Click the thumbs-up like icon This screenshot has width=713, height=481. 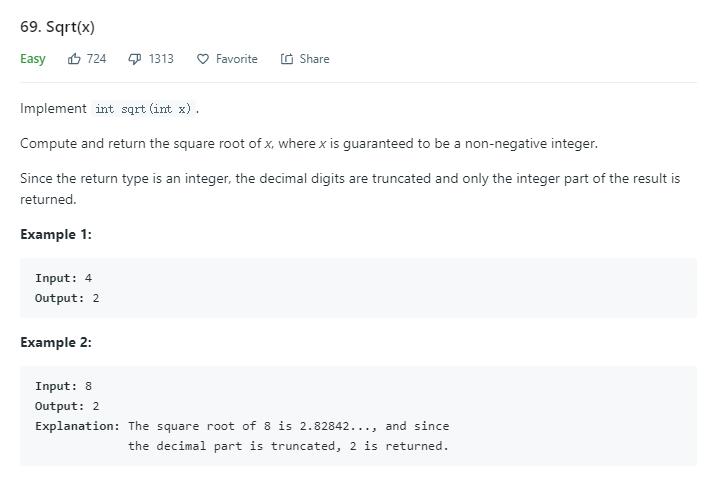pos(74,59)
